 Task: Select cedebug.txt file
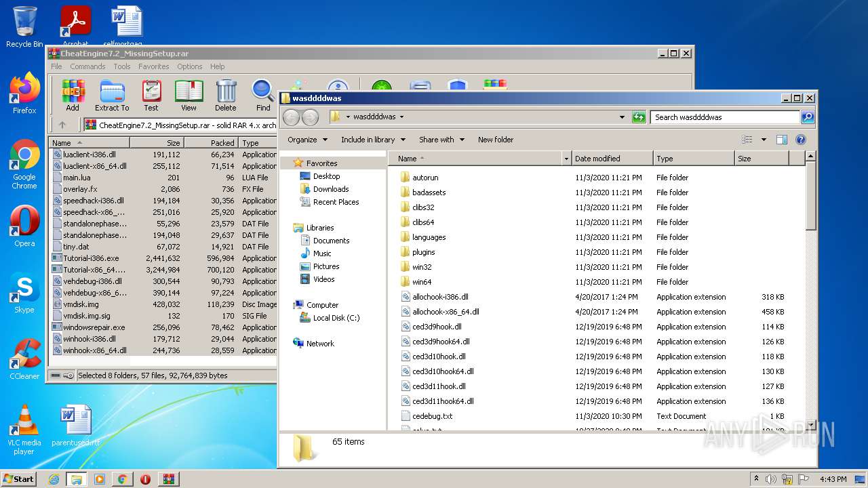coord(432,416)
